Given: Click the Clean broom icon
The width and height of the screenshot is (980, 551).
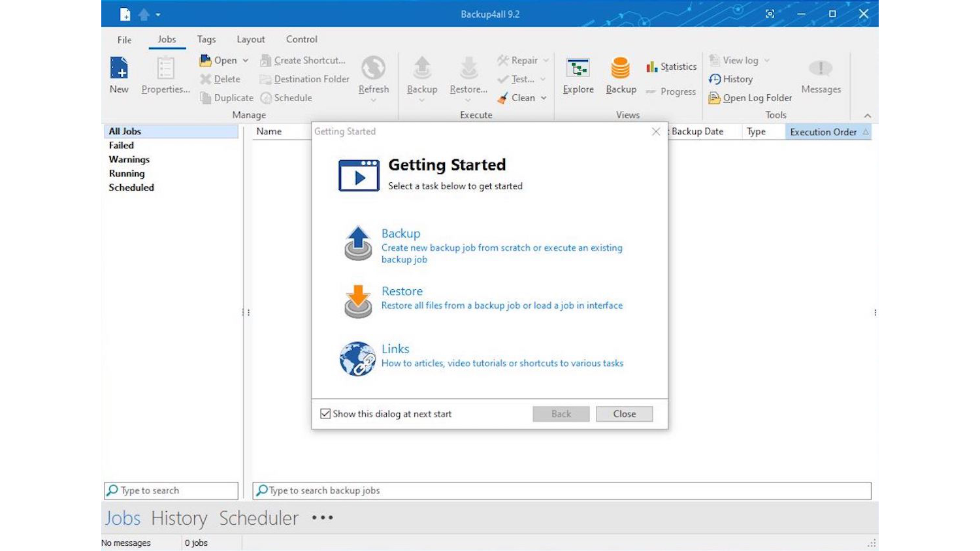Looking at the screenshot, I should click(x=502, y=98).
